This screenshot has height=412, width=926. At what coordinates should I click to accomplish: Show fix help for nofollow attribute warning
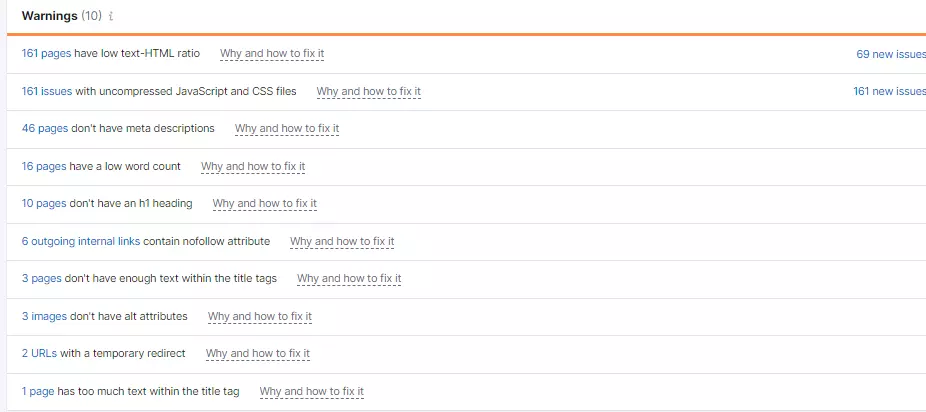click(x=342, y=241)
